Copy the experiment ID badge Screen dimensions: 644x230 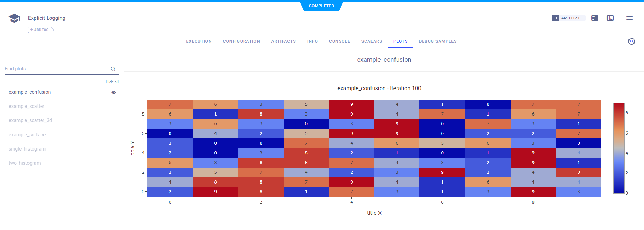(568, 18)
